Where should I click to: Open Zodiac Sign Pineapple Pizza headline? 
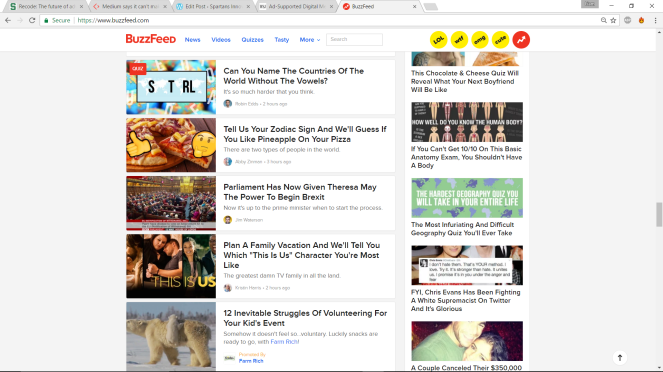[305, 134]
